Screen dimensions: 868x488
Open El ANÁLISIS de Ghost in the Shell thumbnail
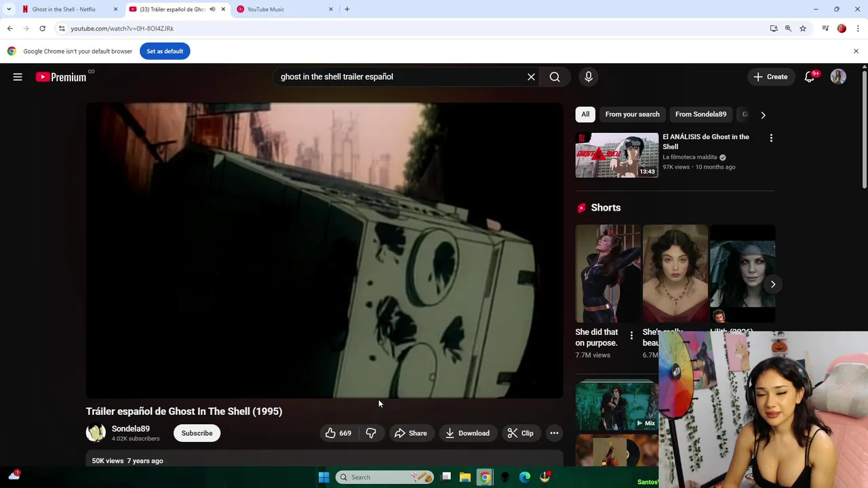[x=616, y=155]
